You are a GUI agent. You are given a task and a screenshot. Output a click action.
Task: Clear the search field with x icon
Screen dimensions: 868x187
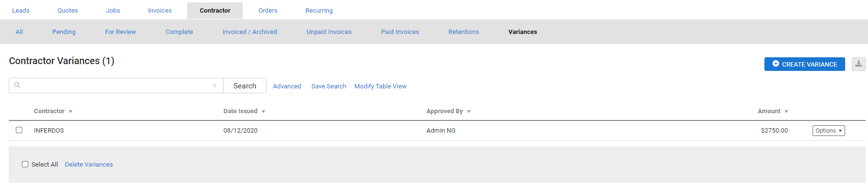point(214,85)
